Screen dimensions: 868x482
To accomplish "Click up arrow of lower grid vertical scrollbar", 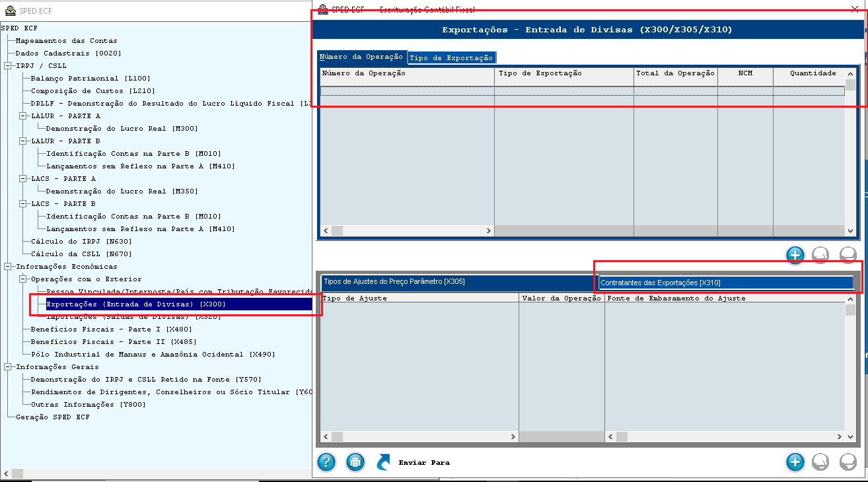I will click(850, 298).
